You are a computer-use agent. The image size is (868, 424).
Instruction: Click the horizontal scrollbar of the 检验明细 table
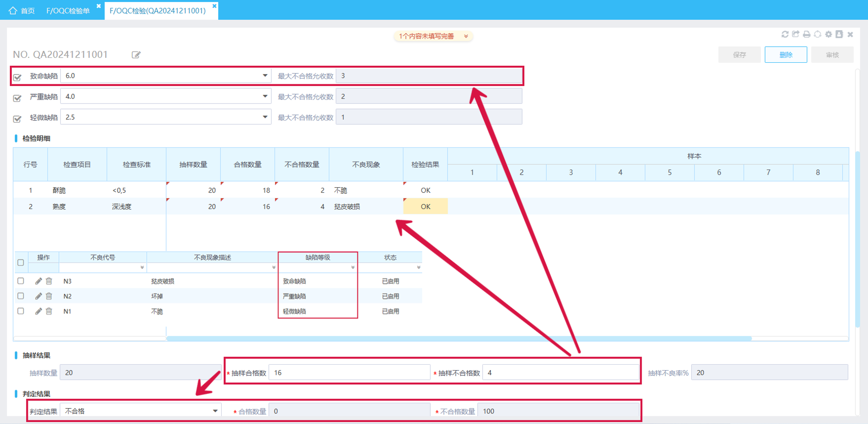click(459, 338)
